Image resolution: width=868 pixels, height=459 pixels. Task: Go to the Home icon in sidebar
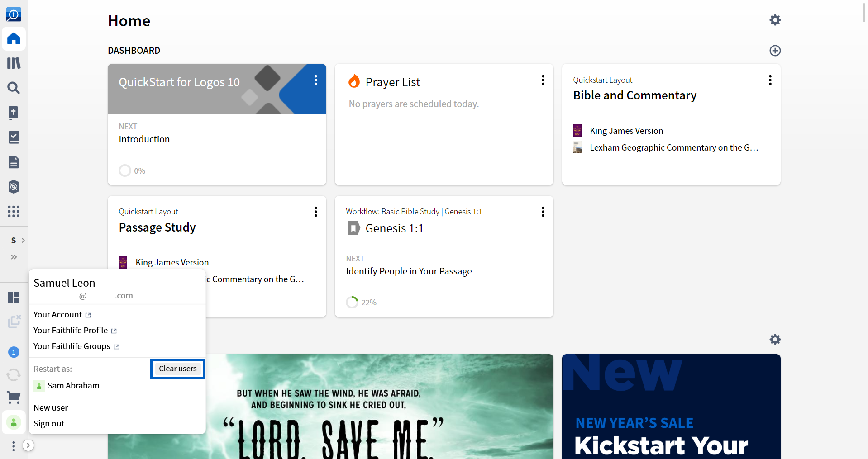coord(14,39)
